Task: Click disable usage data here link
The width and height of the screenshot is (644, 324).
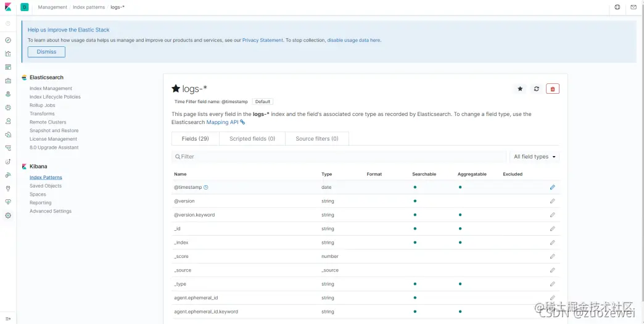Action: (x=353, y=40)
